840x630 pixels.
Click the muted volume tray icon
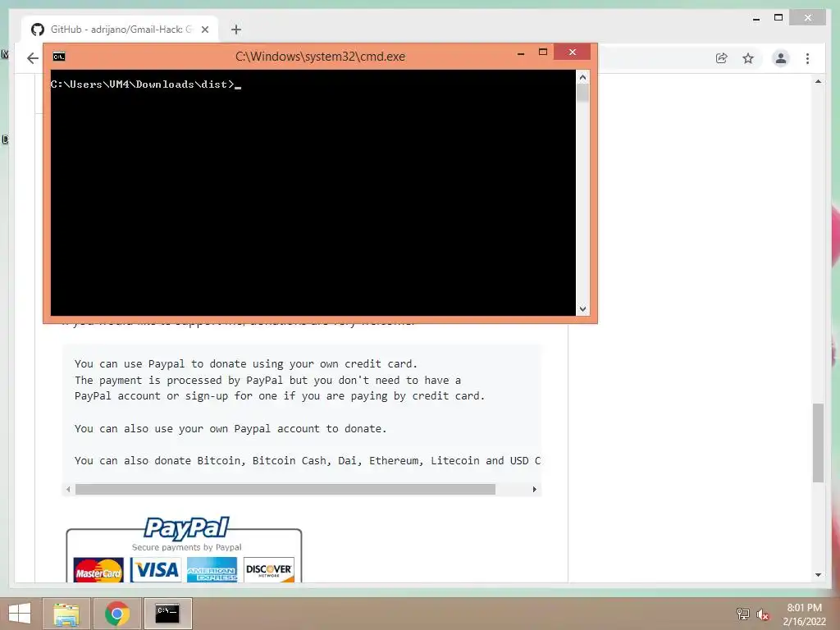(x=762, y=614)
